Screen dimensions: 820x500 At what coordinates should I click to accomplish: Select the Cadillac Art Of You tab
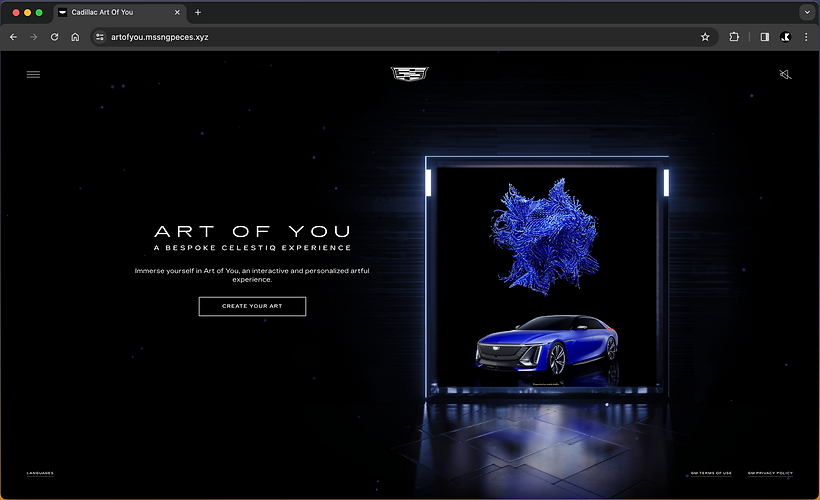[x=120, y=13]
